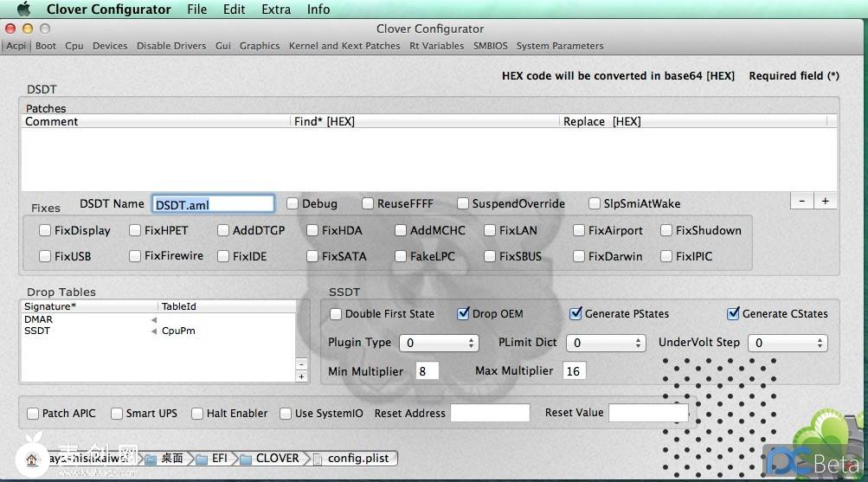Toggle SuspendOverride checkbox

tap(463, 203)
